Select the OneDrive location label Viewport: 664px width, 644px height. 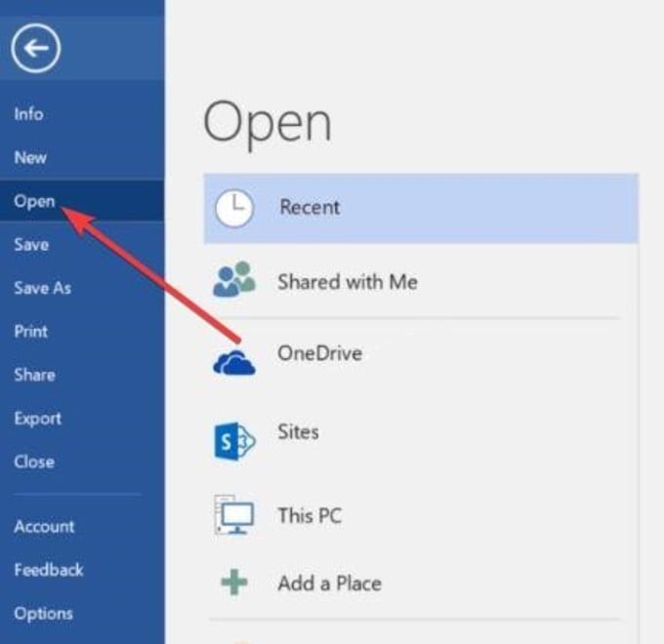coord(319,353)
